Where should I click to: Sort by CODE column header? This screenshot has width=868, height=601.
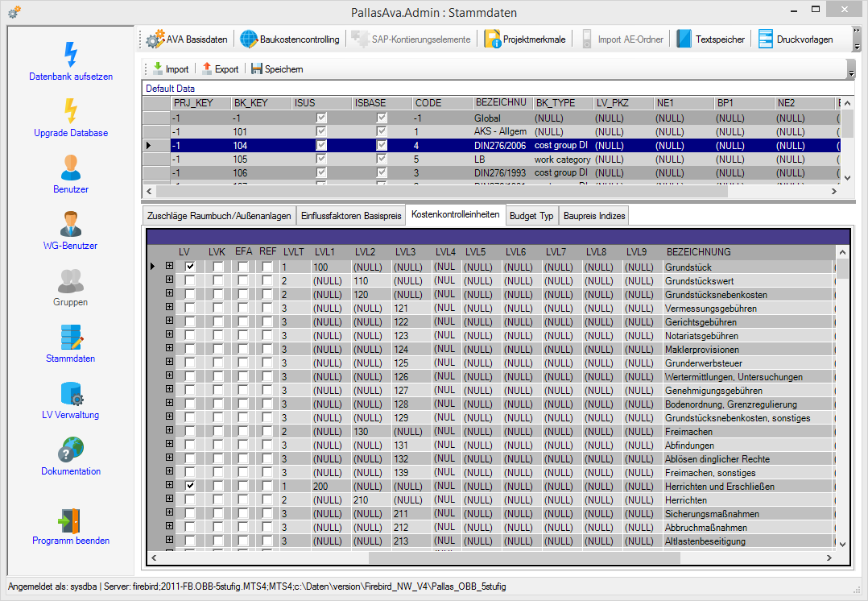[442, 103]
